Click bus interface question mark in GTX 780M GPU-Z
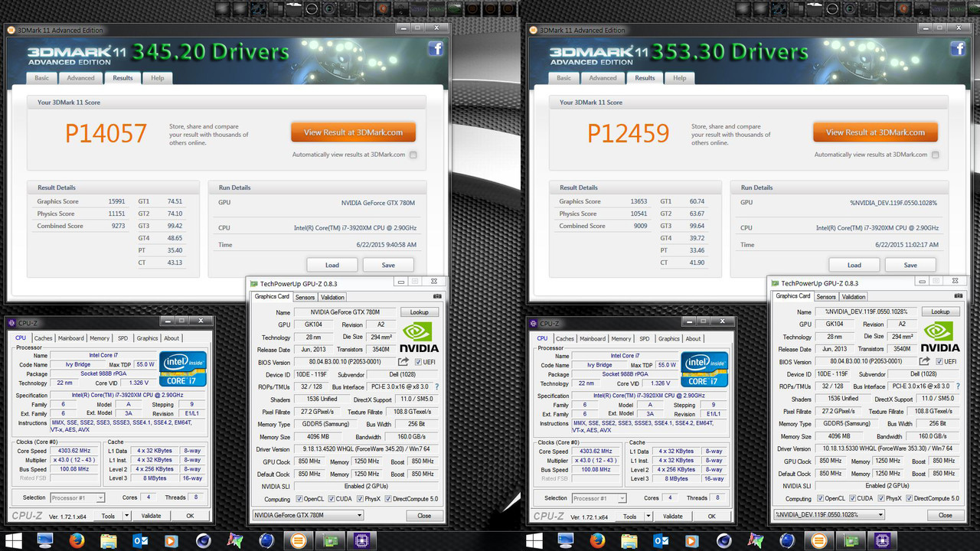This screenshot has width=980, height=551. 436,387
